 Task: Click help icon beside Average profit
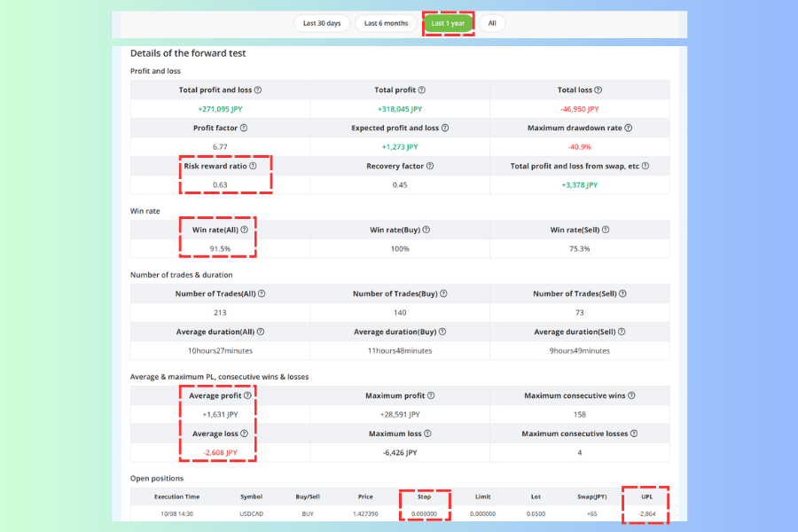point(247,395)
